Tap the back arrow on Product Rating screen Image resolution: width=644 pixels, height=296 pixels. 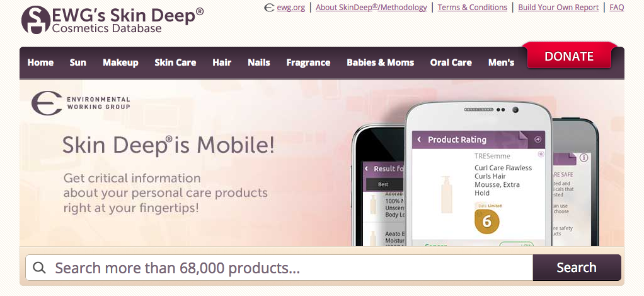pos(419,139)
